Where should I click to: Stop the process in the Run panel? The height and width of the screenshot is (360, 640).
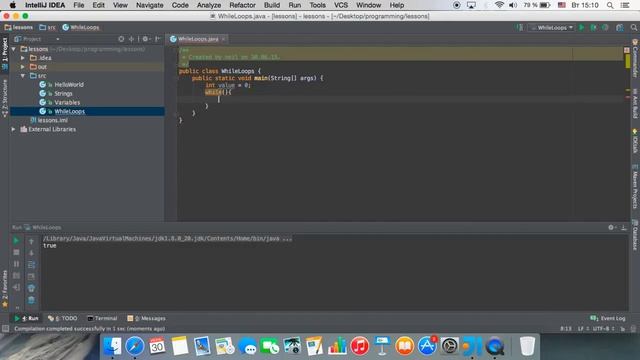click(16, 252)
